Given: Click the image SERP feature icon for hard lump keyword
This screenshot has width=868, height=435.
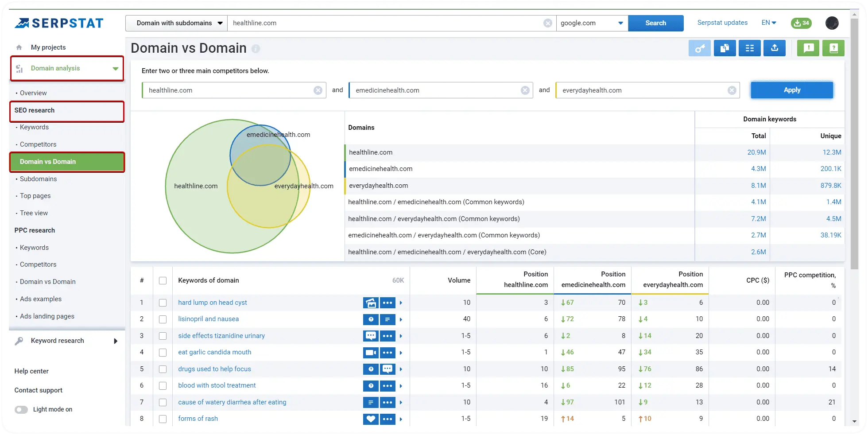Looking at the screenshot, I should pyautogui.click(x=371, y=303).
